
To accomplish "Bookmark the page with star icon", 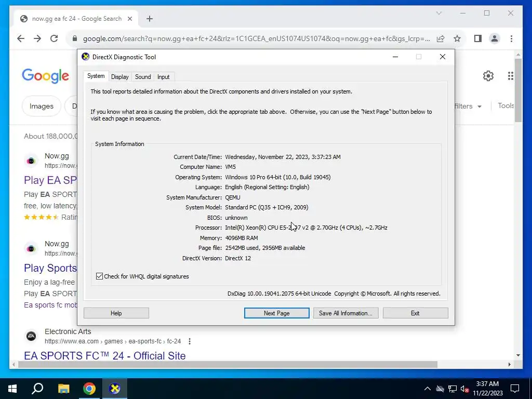I will tap(457, 38).
